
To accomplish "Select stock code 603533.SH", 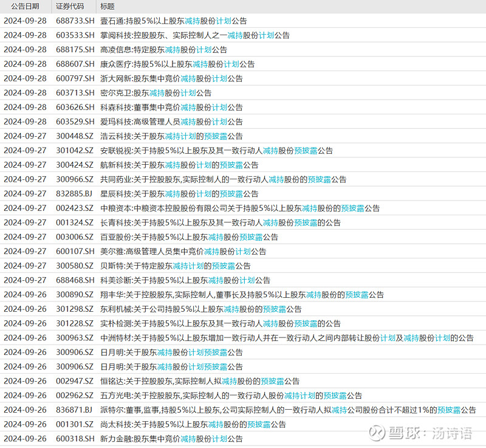I will tap(75, 35).
